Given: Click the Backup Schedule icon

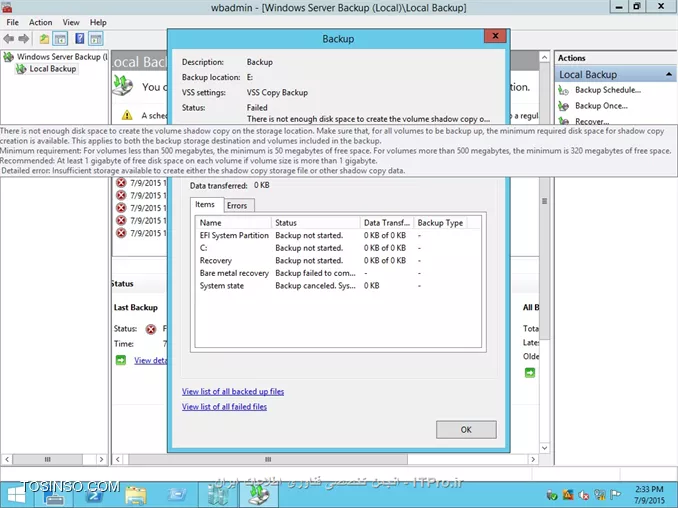Looking at the screenshot, I should point(563,90).
